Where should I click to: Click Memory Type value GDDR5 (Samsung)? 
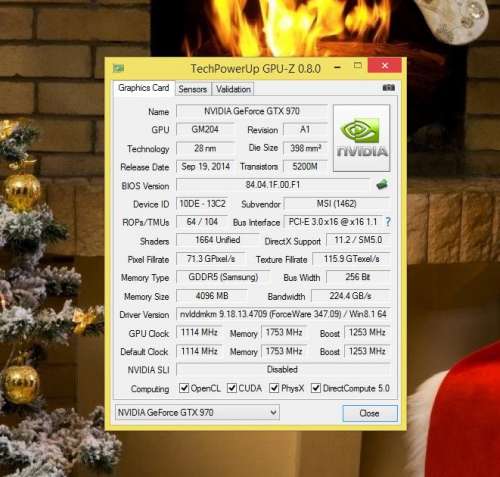click(x=223, y=277)
